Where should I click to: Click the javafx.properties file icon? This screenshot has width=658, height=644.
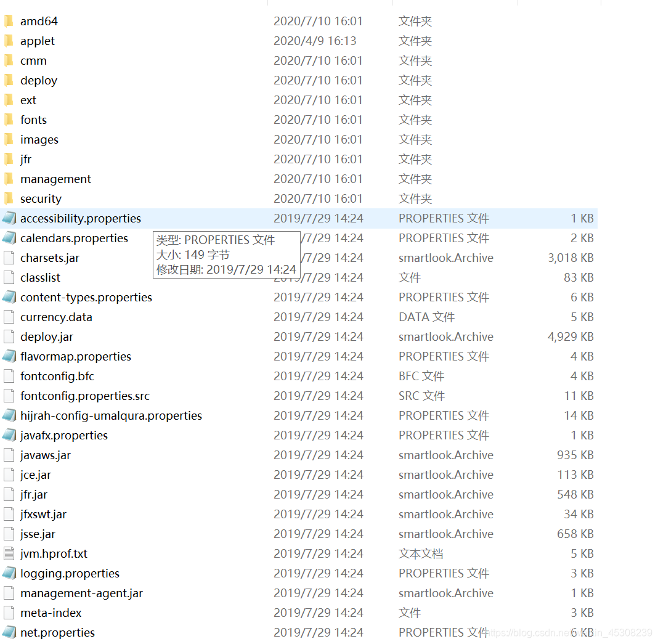9,435
